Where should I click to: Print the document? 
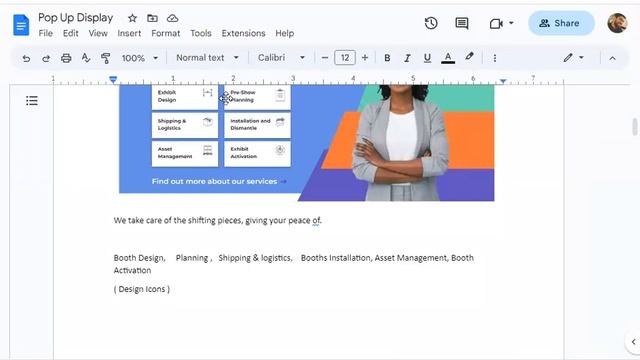(66, 58)
